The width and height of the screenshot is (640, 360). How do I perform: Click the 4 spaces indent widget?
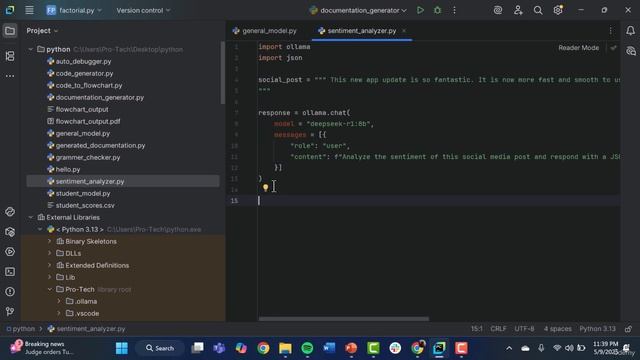point(558,329)
